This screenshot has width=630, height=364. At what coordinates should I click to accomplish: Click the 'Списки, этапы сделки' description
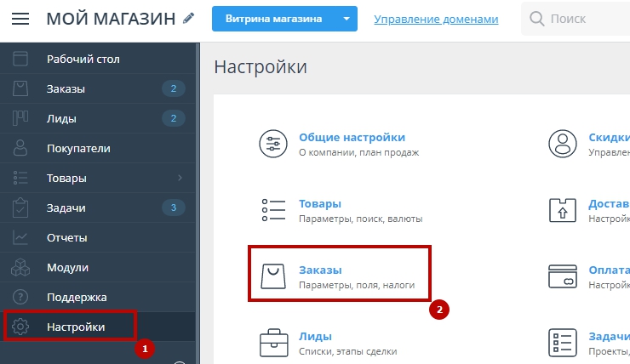[348, 351]
